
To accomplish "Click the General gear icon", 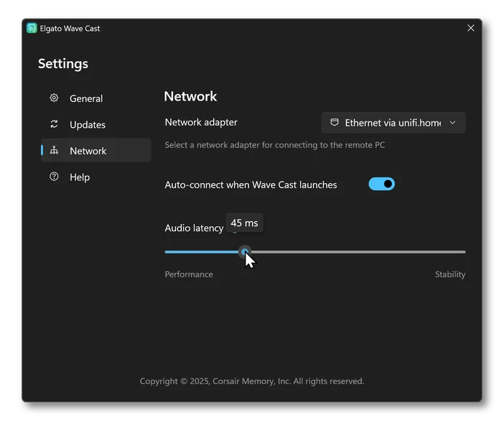I will (54, 98).
